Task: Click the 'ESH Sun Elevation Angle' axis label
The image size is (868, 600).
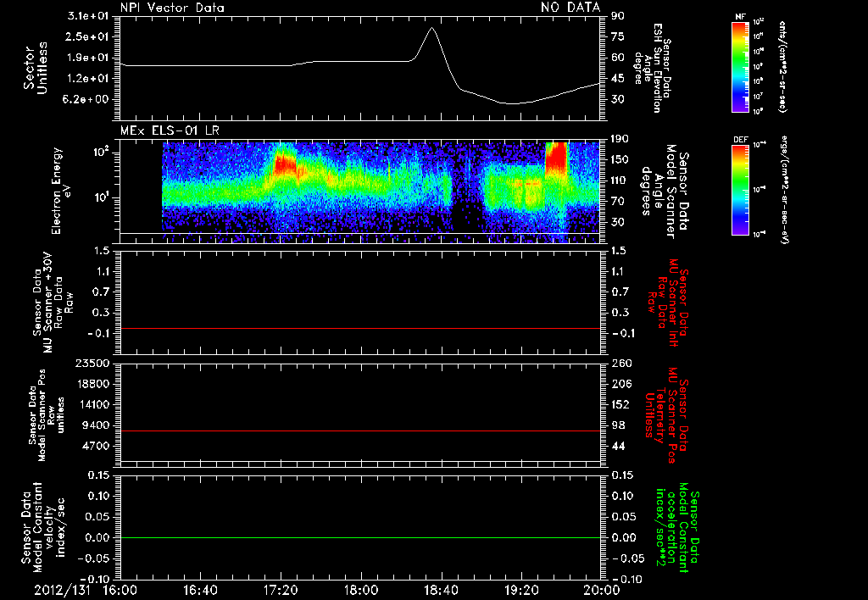Action: tap(652, 68)
